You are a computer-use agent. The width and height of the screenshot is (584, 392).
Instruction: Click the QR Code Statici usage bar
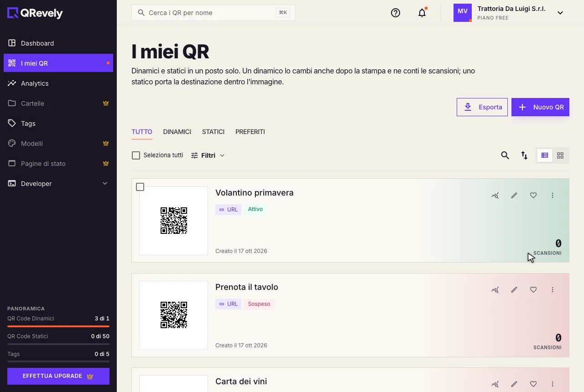[x=58, y=344]
